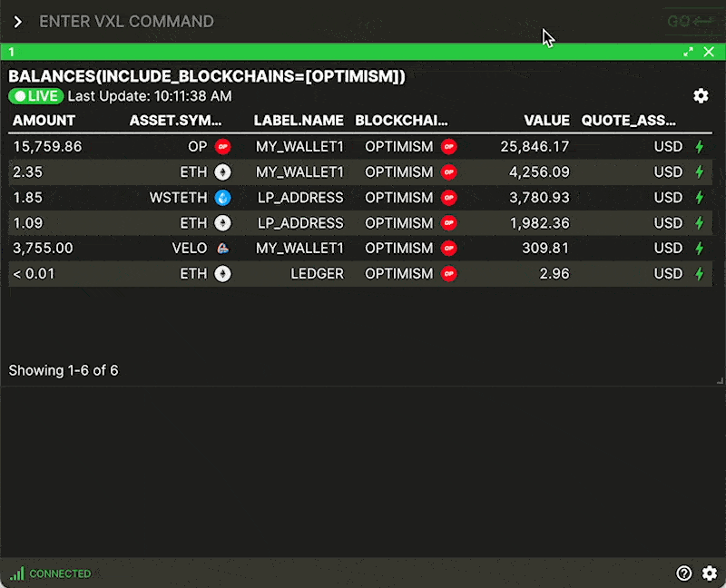Click the value 4,256.09
726x588 pixels.
coord(539,172)
